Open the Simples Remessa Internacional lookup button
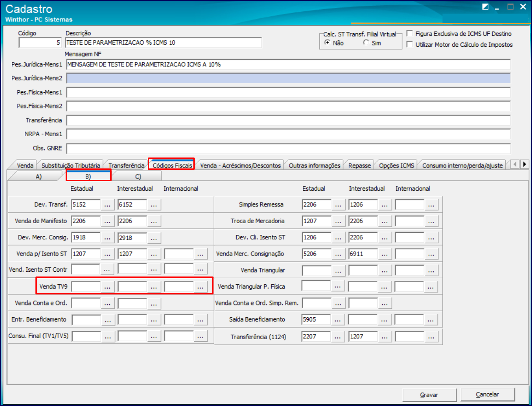This screenshot has width=532, height=406. point(431,204)
